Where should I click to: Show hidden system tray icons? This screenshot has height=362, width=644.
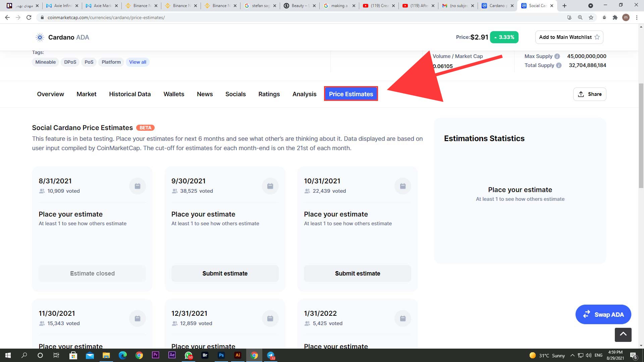coord(573,355)
